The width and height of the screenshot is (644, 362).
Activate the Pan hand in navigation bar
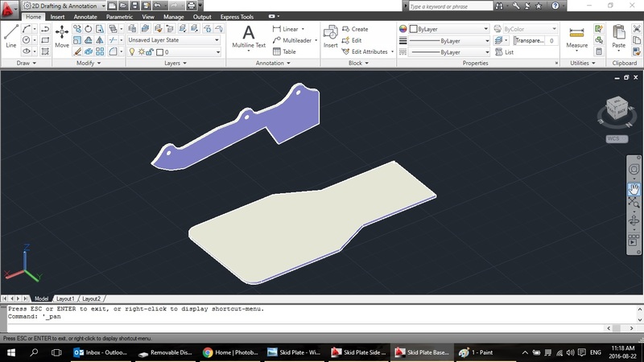click(634, 189)
